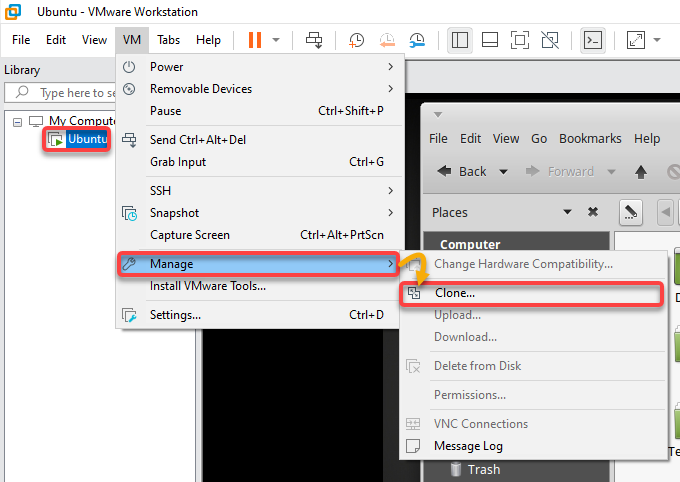
Task: Expand the SSH submenu
Action: [258, 191]
